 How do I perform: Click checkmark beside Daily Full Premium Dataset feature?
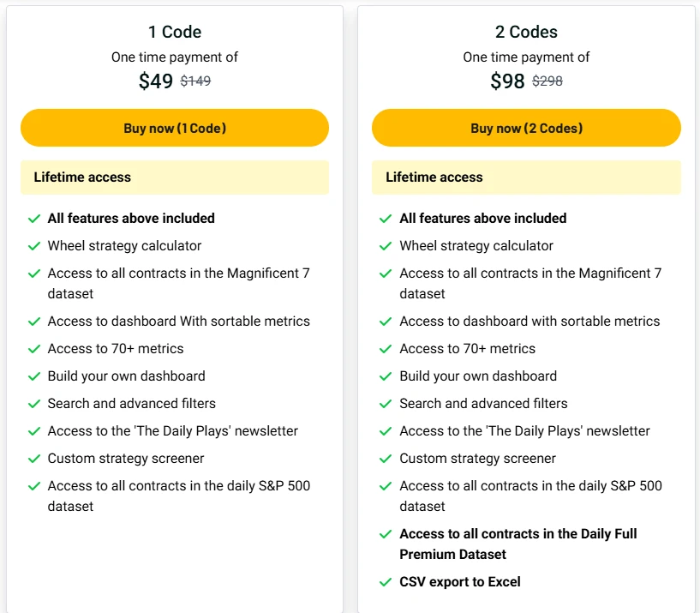click(386, 534)
